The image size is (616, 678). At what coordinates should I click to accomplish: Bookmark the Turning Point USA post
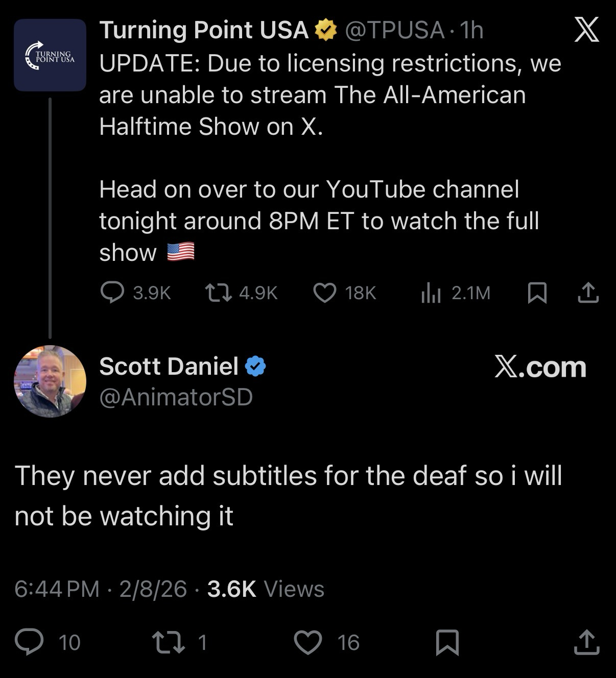[x=536, y=293]
